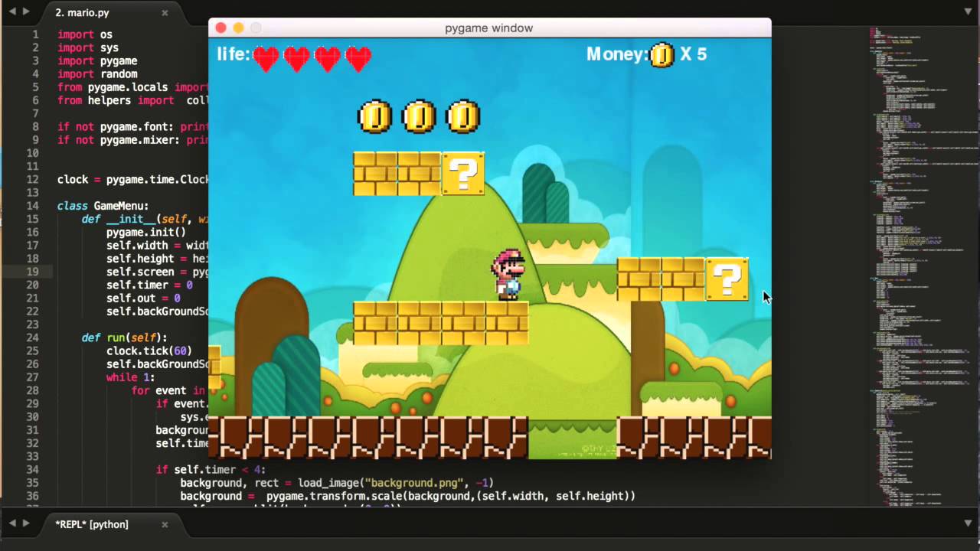The height and width of the screenshot is (551, 980).
Task: Click 'self.out = 0' line
Action: coord(143,298)
